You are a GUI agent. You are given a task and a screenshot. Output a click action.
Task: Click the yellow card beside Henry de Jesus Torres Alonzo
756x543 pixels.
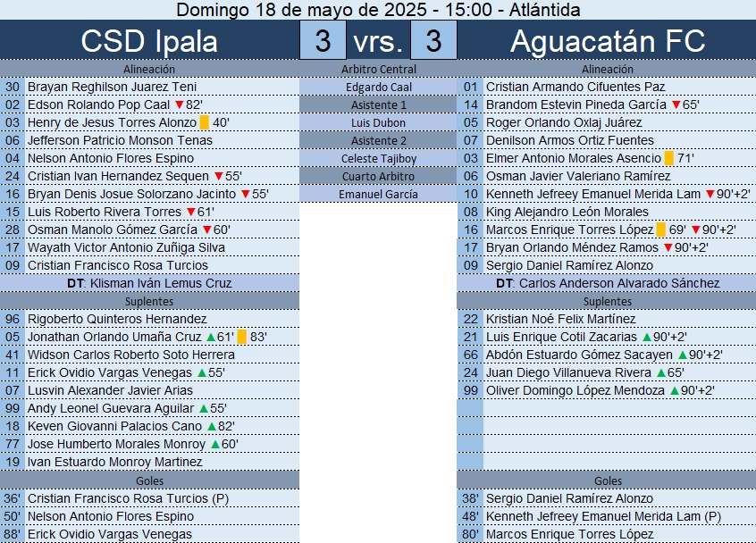tap(204, 122)
